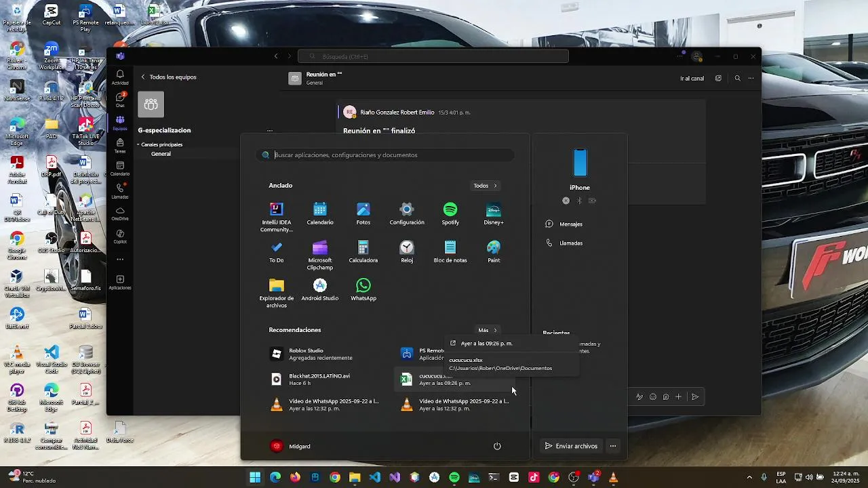Screen dimensions: 868x488
Task: Click the disconnect X under iPhone
Action: tap(566, 201)
